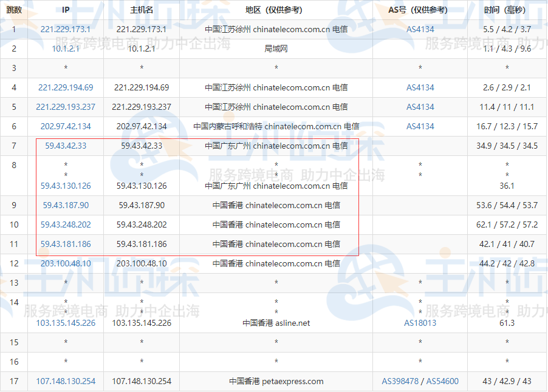Open the 221.229.194.69 IP link on hop 4

click(65, 87)
